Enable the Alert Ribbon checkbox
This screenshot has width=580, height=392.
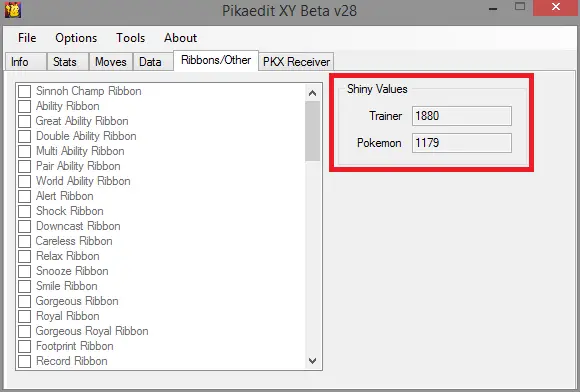[24, 196]
